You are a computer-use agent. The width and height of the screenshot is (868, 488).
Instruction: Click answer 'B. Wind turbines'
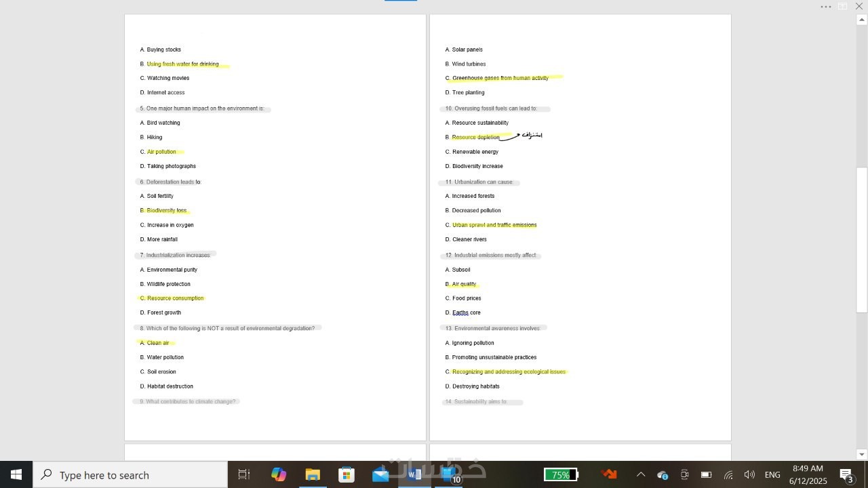pos(466,64)
